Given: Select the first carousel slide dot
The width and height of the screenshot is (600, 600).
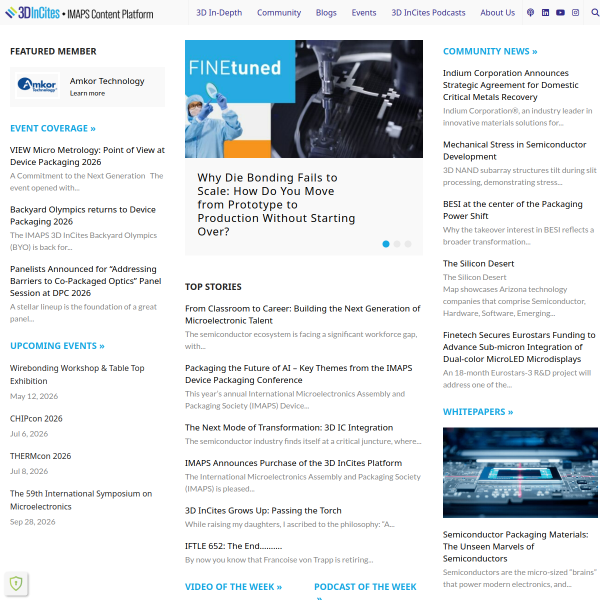Looking at the screenshot, I should point(386,243).
